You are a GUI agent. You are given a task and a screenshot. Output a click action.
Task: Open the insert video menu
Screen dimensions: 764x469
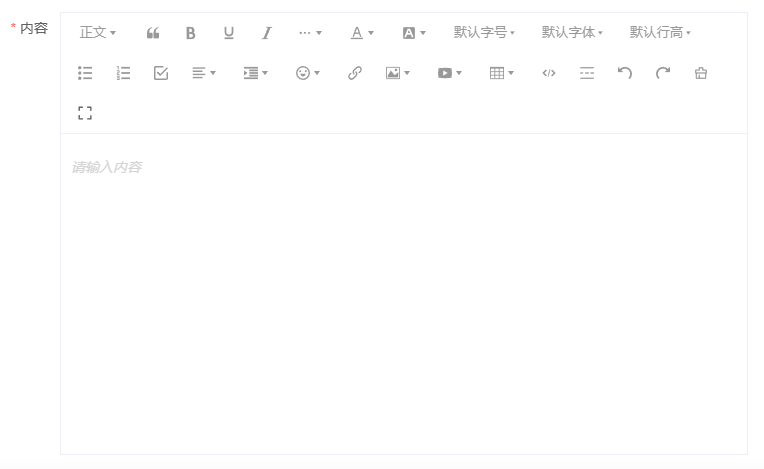click(x=449, y=73)
